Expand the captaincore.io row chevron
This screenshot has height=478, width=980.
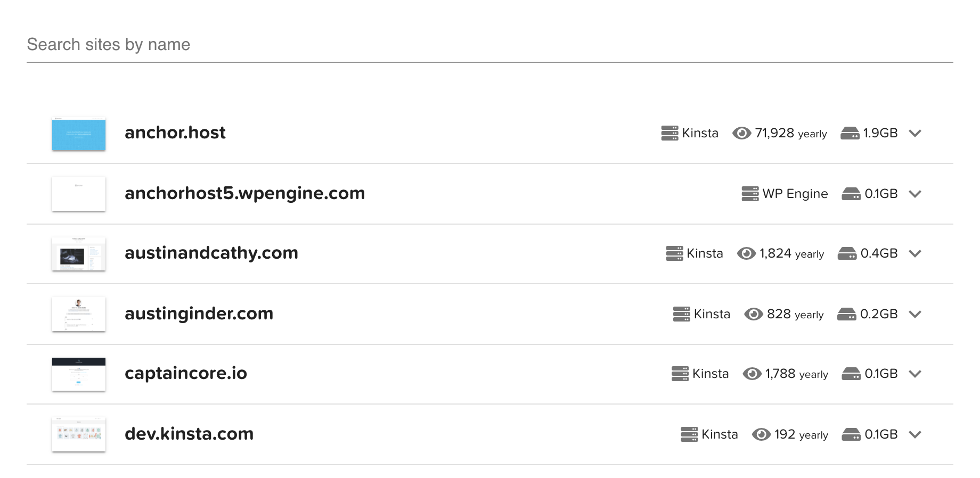(915, 374)
